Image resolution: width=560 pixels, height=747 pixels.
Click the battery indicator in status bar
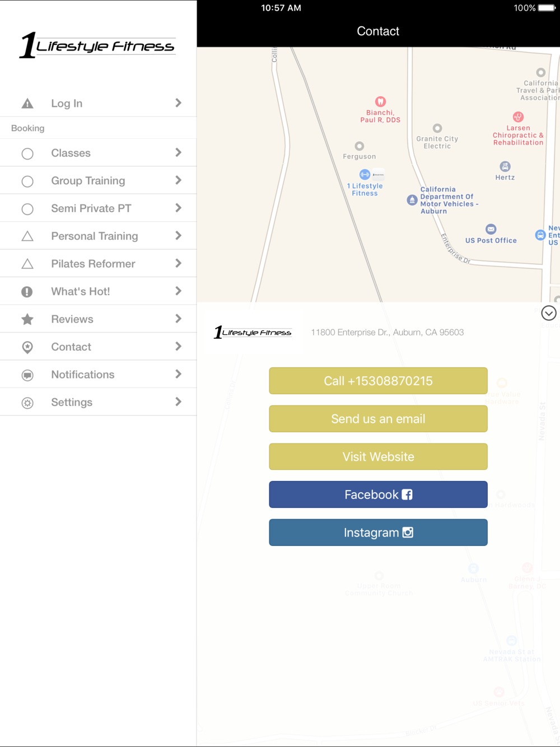pos(547,8)
